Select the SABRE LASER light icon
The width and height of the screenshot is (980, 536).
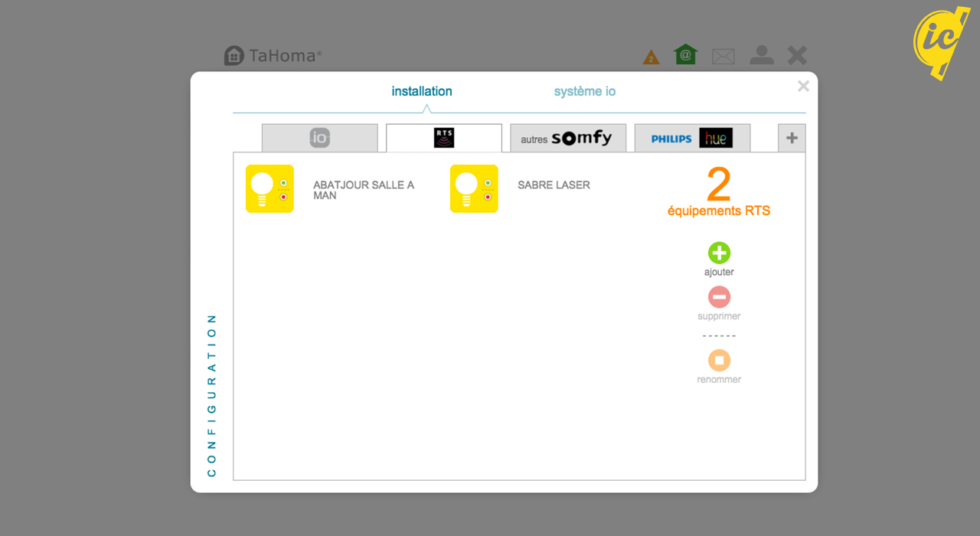[474, 188]
